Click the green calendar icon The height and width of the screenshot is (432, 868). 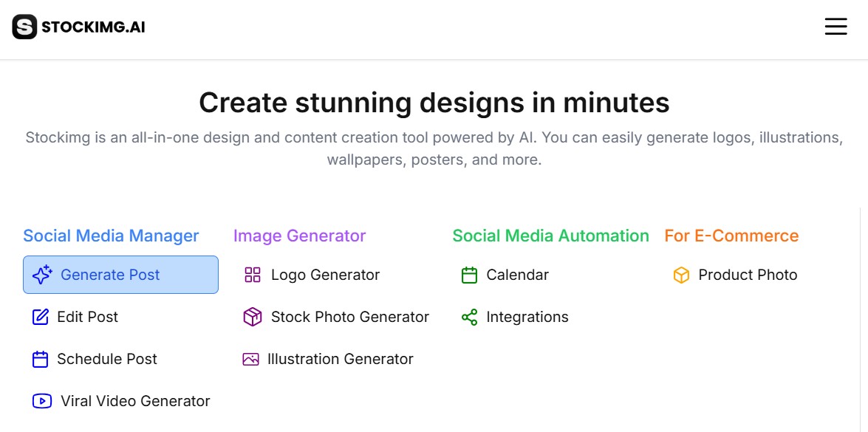(x=469, y=275)
